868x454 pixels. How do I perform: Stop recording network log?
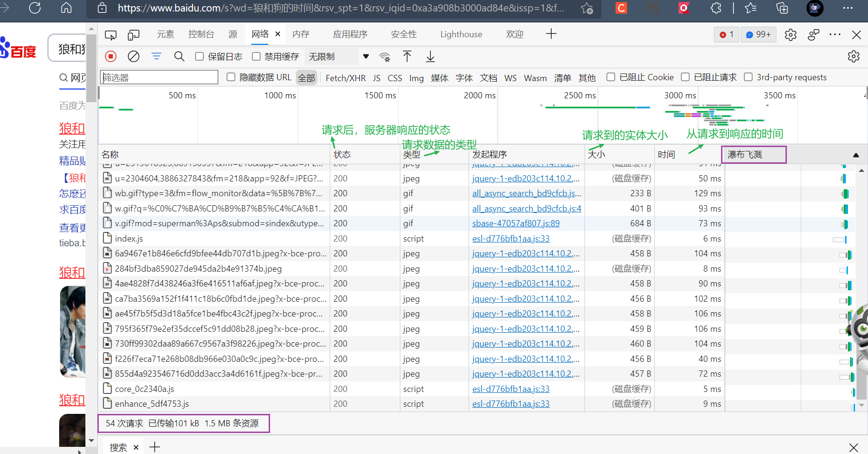pyautogui.click(x=111, y=56)
